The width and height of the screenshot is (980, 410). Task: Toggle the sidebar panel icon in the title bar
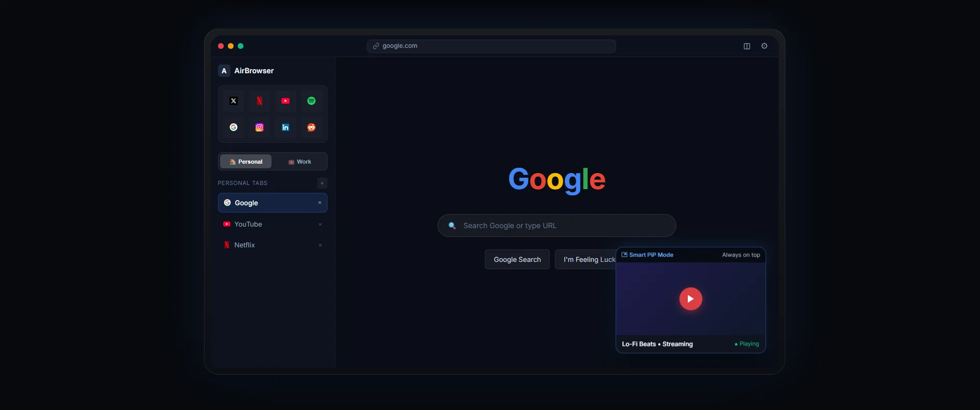[747, 46]
